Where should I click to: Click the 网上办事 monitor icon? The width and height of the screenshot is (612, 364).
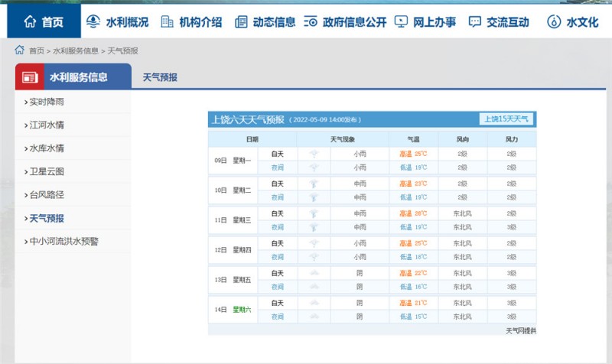pyautogui.click(x=401, y=21)
